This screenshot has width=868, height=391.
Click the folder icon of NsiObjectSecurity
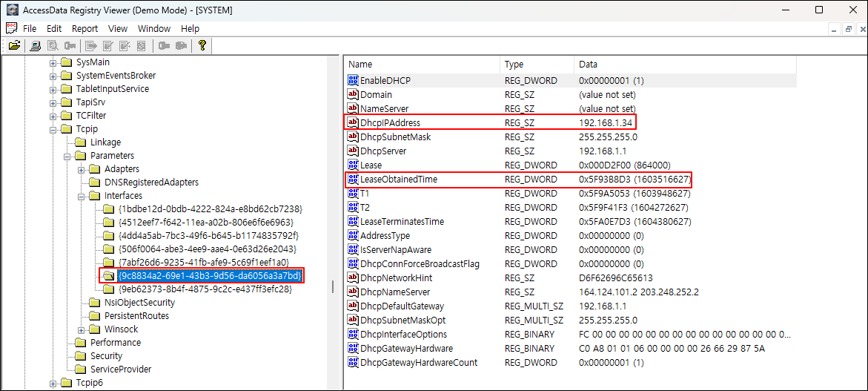click(x=95, y=303)
